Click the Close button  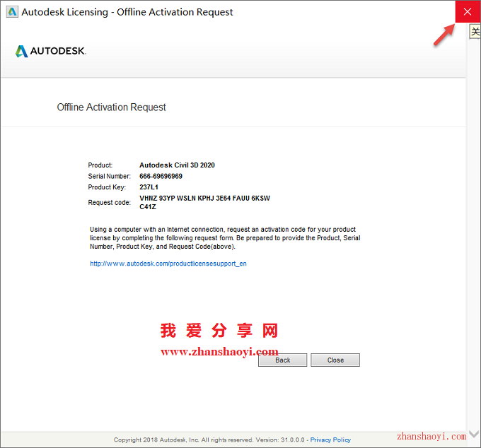coord(335,360)
